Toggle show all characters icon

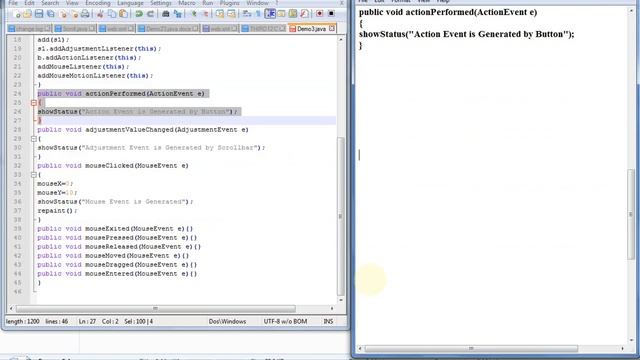(258, 14)
